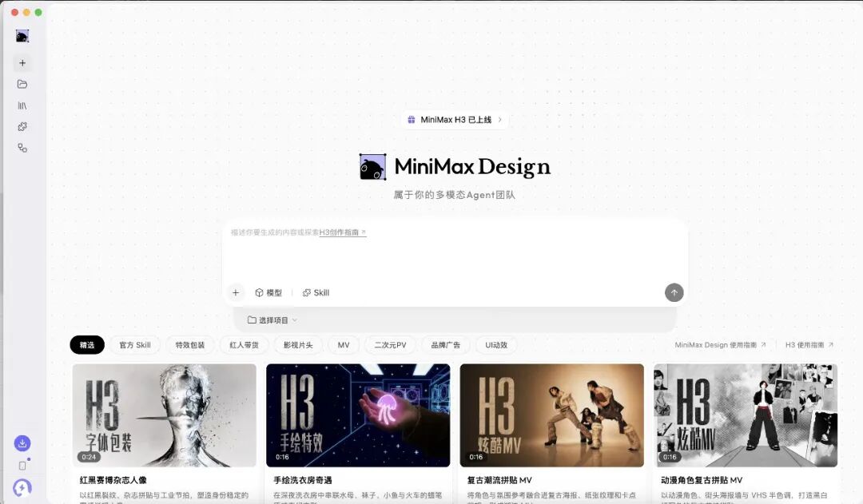Click the 手绘洗衣房奇遇 card title
The width and height of the screenshot is (863, 504).
pos(303,480)
